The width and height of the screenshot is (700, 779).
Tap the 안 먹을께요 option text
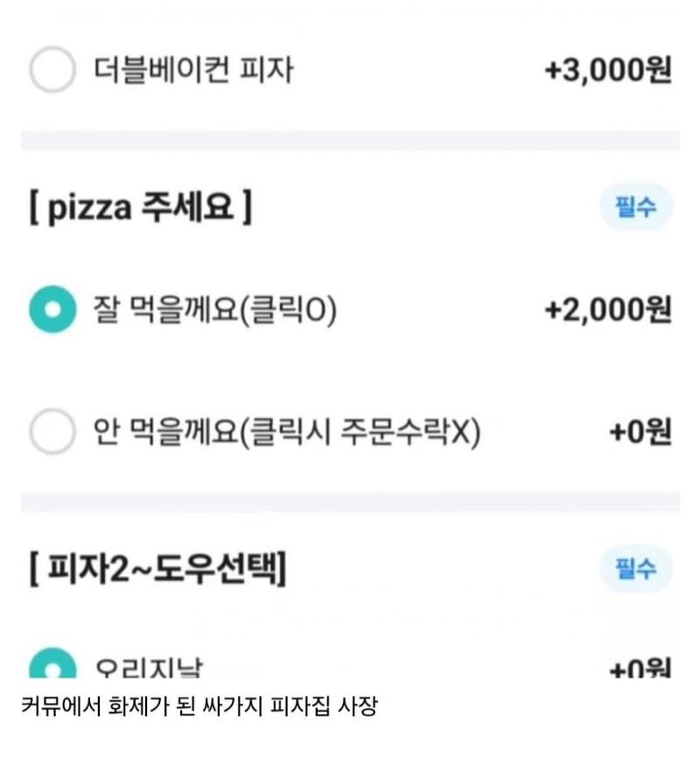[164, 431]
